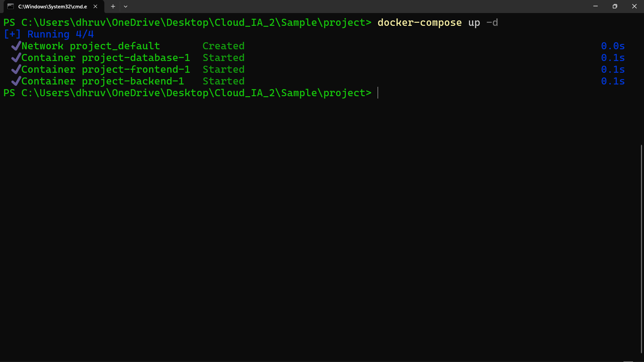The width and height of the screenshot is (644, 362).
Task: Close the terminal window
Action: [x=634, y=6]
